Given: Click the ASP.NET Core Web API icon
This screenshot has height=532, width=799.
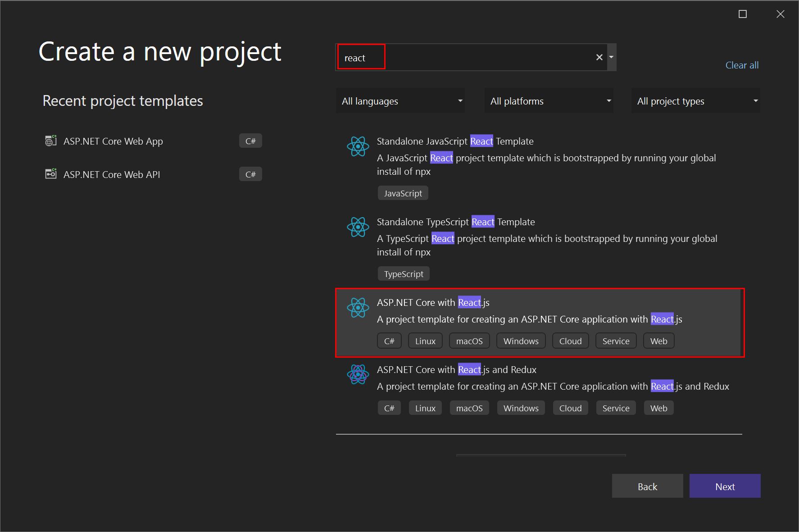Looking at the screenshot, I should (x=50, y=174).
